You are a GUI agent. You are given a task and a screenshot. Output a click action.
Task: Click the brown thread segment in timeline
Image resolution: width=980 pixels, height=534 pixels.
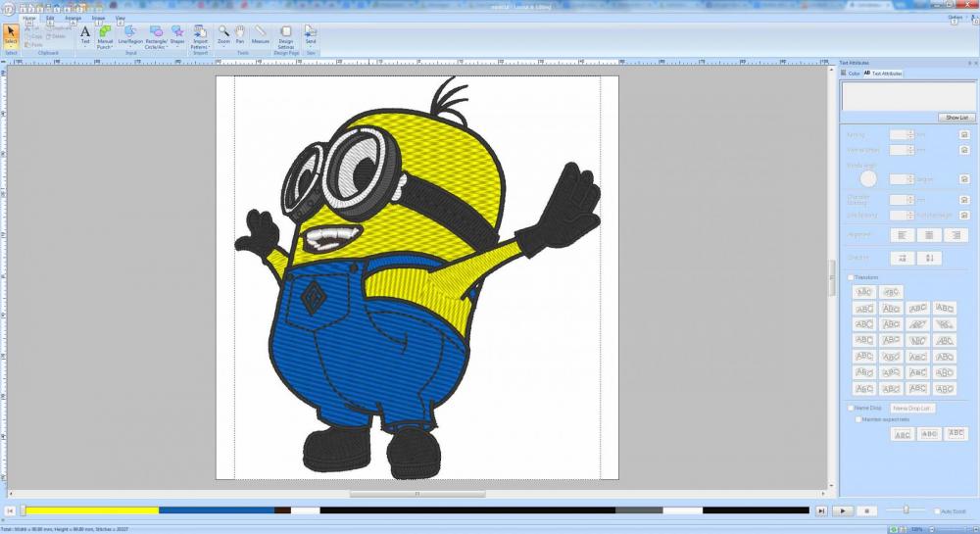pyautogui.click(x=282, y=510)
